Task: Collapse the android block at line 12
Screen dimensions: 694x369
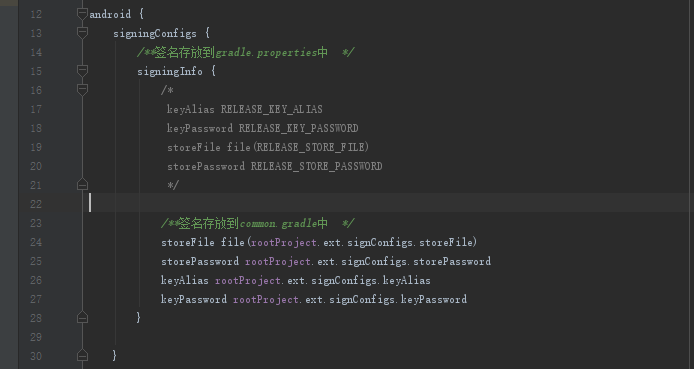Action: (82, 14)
